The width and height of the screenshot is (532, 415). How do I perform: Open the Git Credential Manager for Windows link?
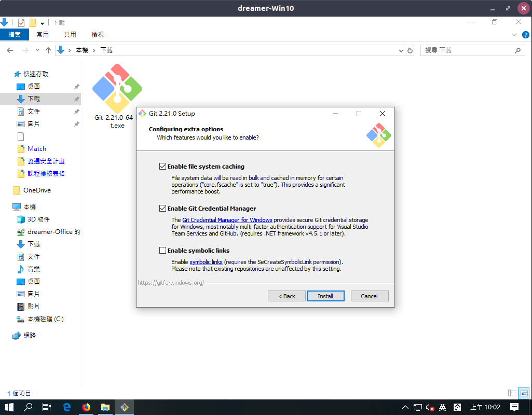pos(227,220)
